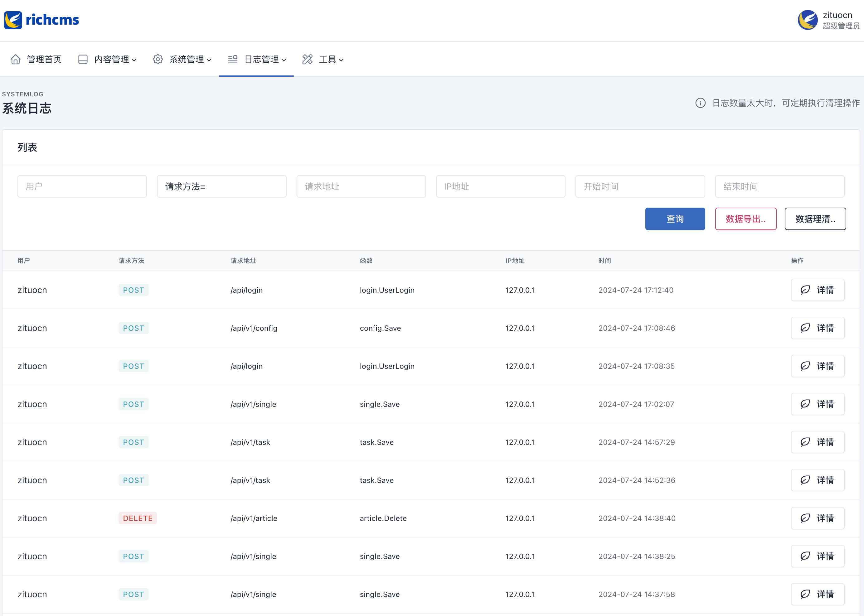Open the 日志管理 menu

(257, 59)
